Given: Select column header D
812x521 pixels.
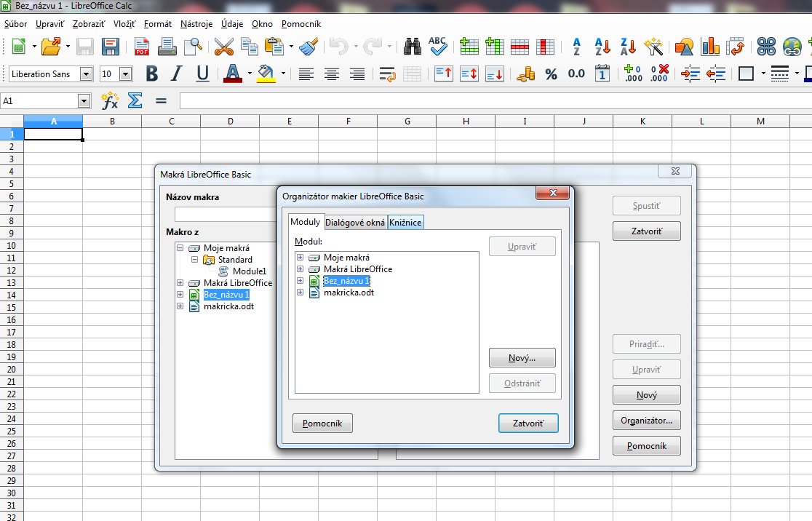Looking at the screenshot, I should 230,122.
